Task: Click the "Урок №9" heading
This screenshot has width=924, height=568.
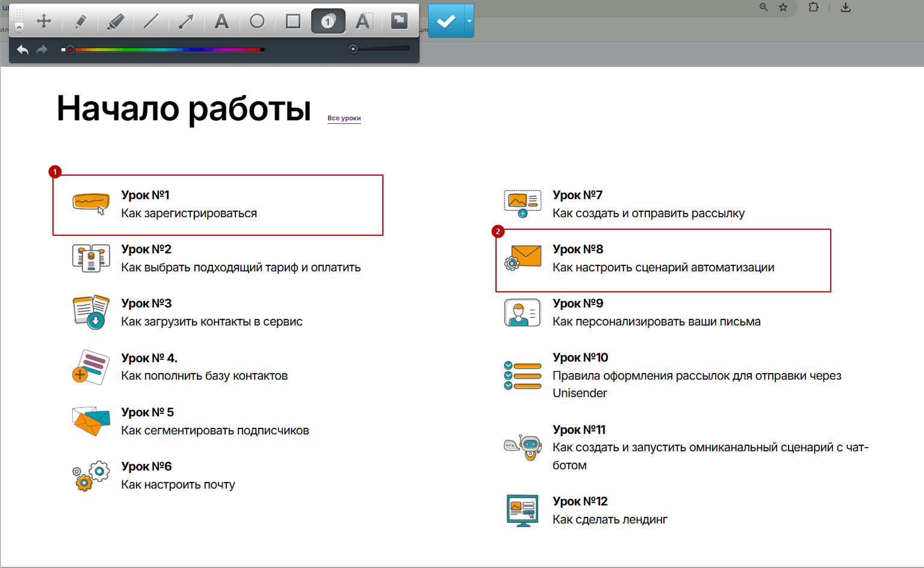Action: tap(578, 303)
